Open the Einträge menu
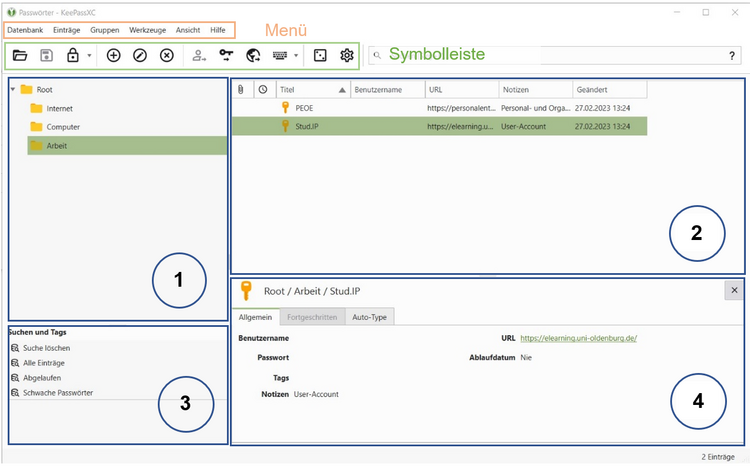750x467 pixels. (x=66, y=30)
